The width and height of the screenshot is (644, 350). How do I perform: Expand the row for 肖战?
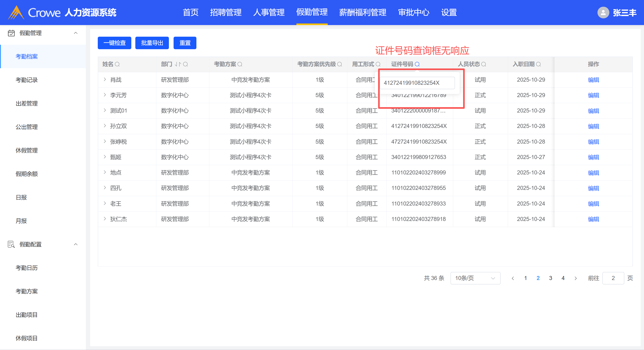click(105, 79)
